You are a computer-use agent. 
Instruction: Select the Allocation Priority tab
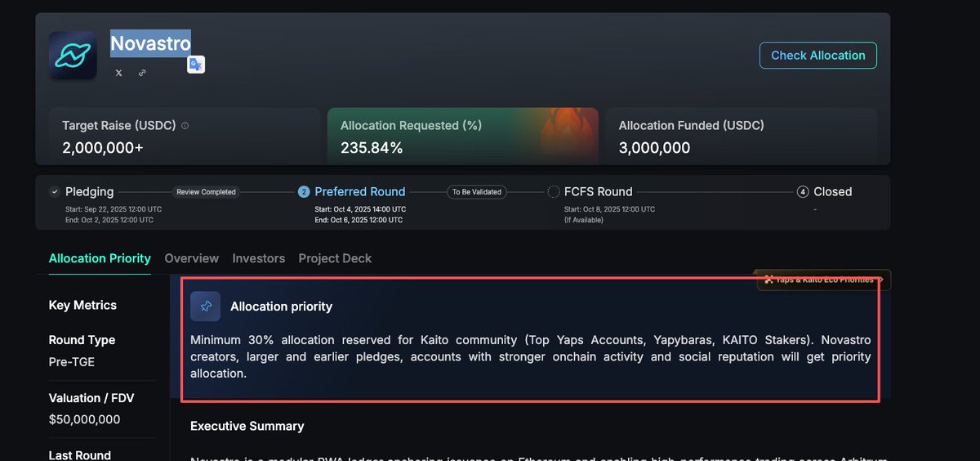click(x=100, y=258)
